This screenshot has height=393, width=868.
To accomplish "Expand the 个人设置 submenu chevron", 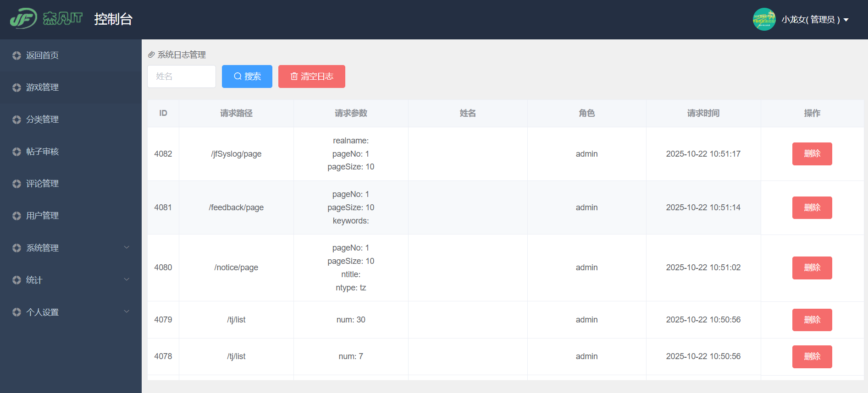I will (127, 311).
